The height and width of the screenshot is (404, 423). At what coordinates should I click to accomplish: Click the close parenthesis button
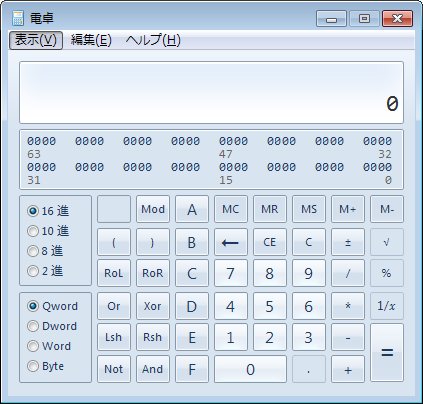click(153, 242)
